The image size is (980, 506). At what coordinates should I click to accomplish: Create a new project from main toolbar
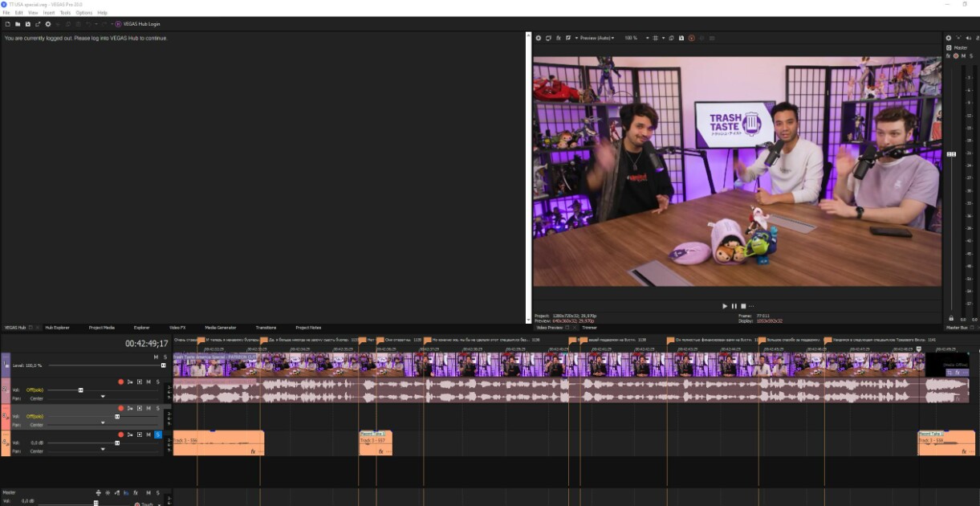7,24
